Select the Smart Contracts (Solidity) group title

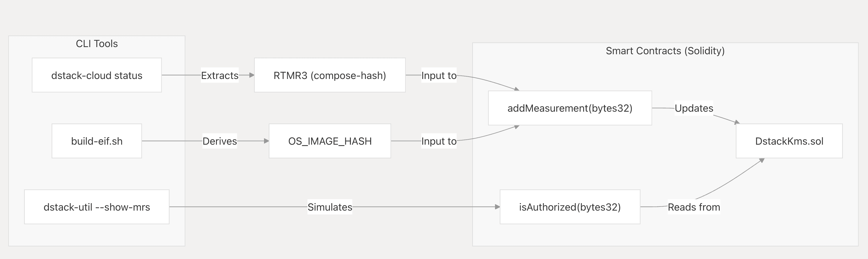coord(665,51)
